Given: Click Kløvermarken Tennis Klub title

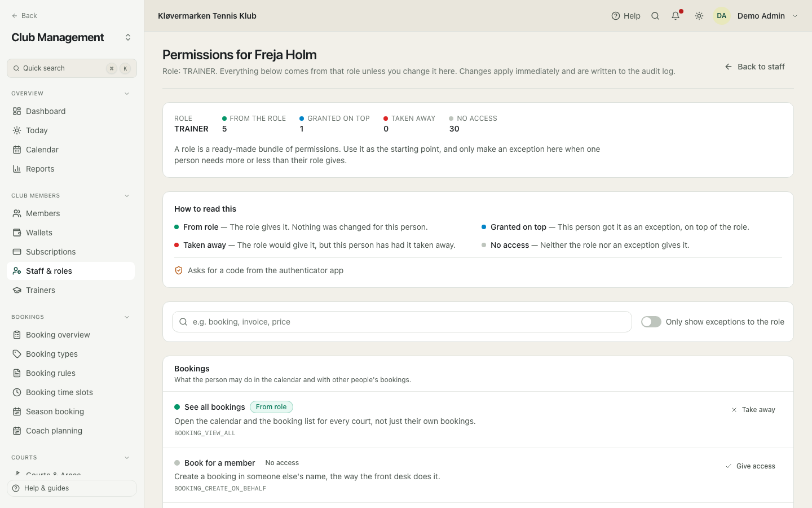Looking at the screenshot, I should pyautogui.click(x=207, y=16).
